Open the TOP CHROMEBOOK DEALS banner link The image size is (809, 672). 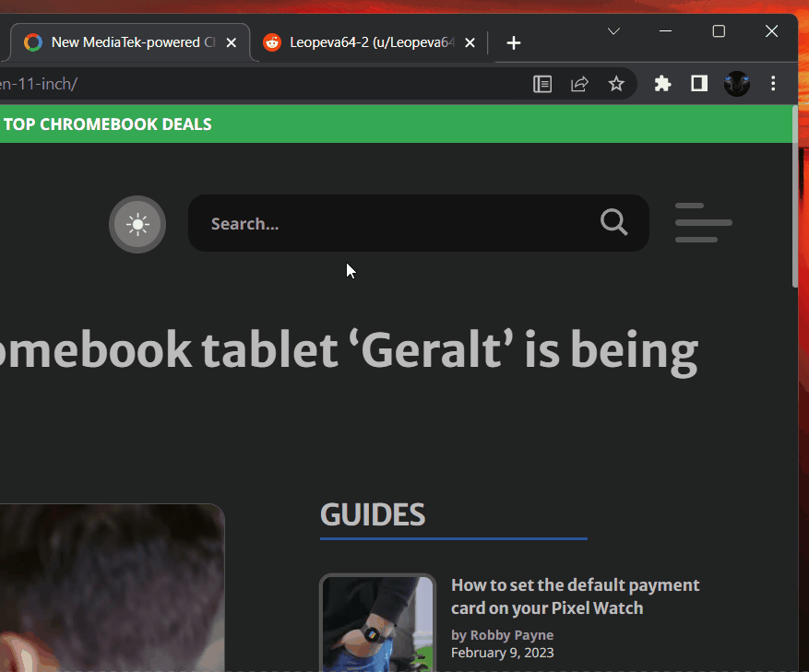pos(108,124)
